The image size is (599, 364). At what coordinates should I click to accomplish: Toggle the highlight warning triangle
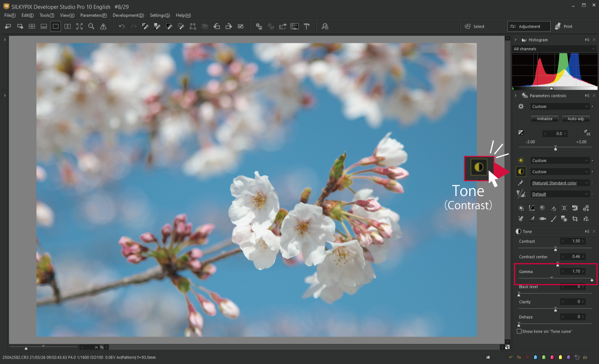point(103,26)
